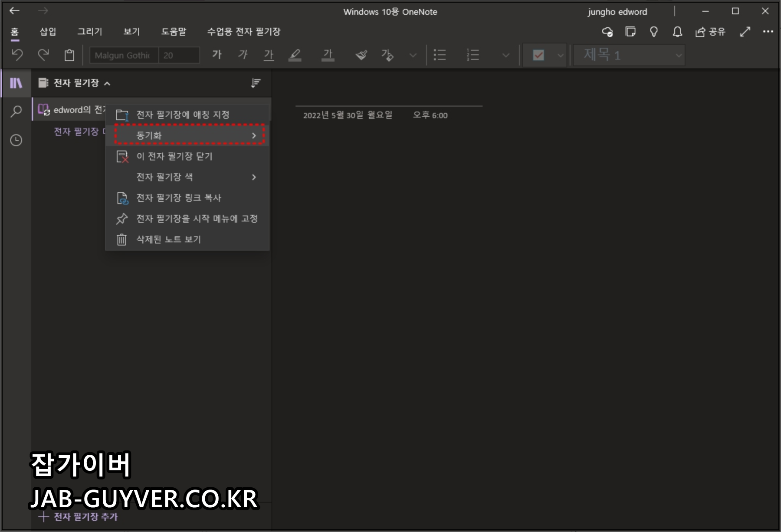
Task: Click the back arrow in title bar
Action: 15,11
